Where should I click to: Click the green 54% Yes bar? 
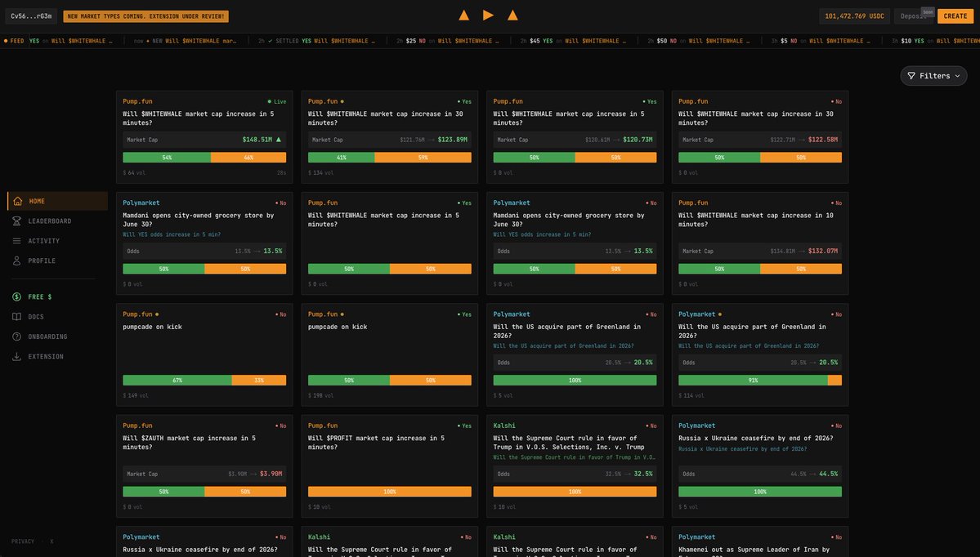pos(167,158)
